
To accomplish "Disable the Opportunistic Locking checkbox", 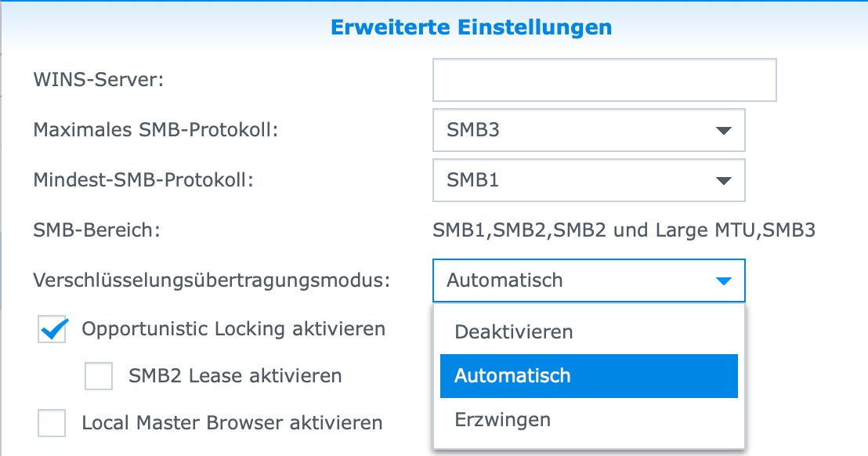I will [x=52, y=330].
